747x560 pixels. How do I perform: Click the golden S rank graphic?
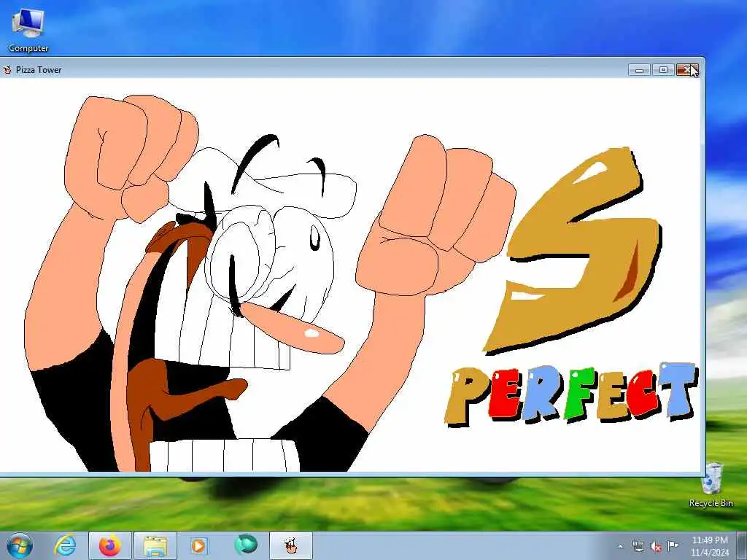[572, 251]
